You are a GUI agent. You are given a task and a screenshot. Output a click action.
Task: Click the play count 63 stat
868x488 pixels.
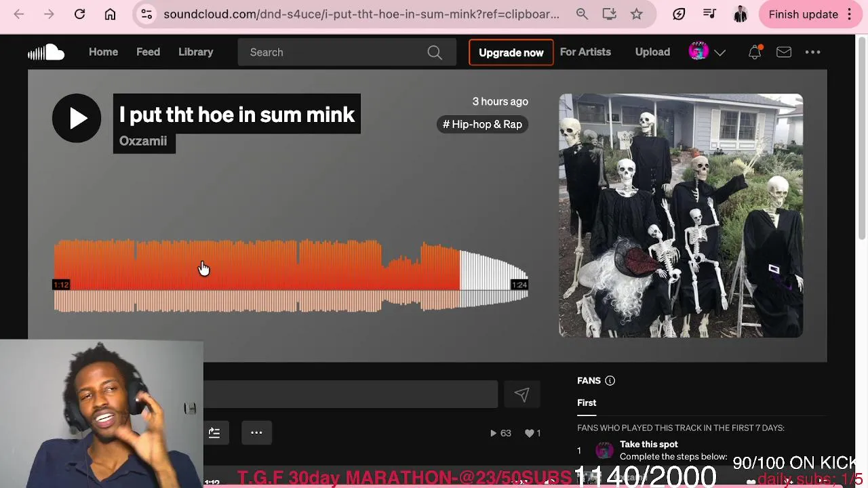point(500,433)
